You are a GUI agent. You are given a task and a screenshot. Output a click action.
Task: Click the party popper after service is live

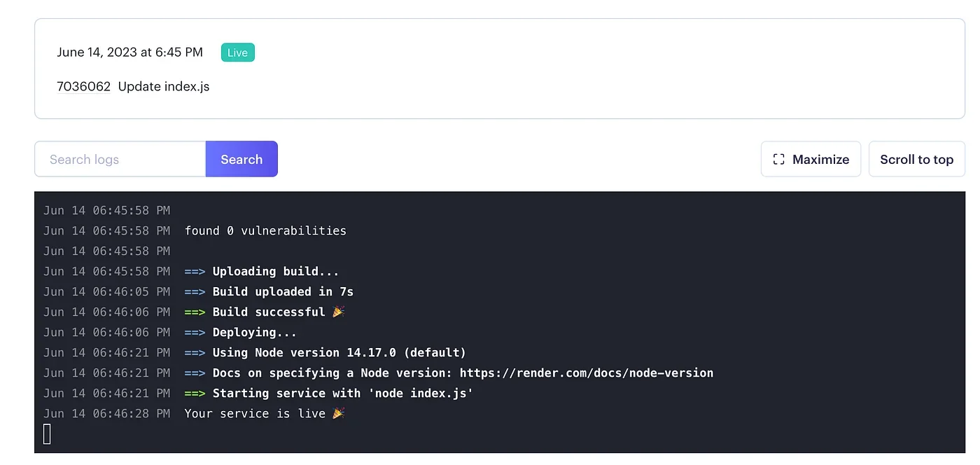338,413
